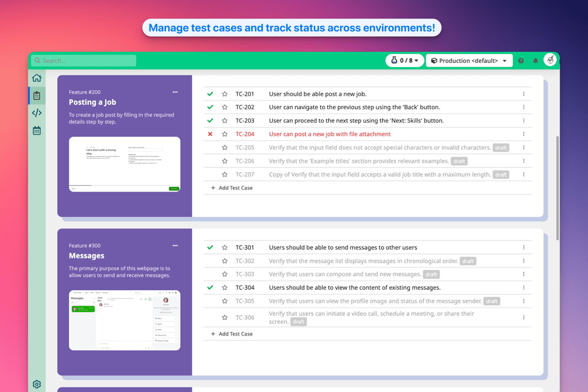The image size is (588, 392).
Task: Click Add Test Case under Posting a Job
Action: tap(232, 188)
